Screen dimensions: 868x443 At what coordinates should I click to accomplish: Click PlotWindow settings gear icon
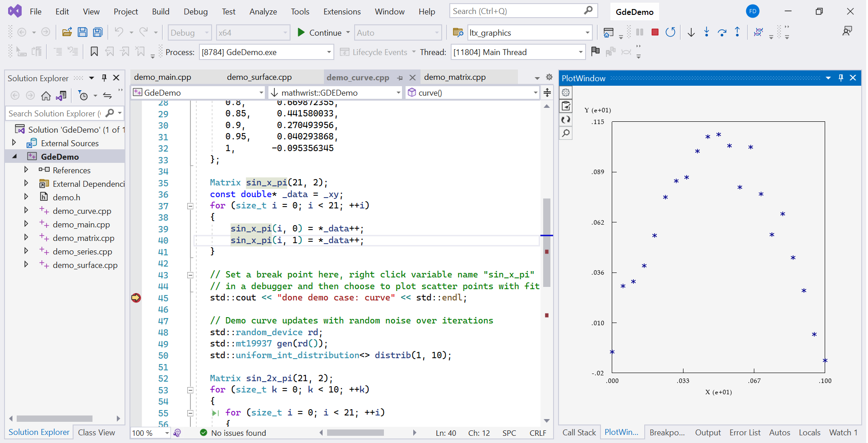pyautogui.click(x=566, y=92)
